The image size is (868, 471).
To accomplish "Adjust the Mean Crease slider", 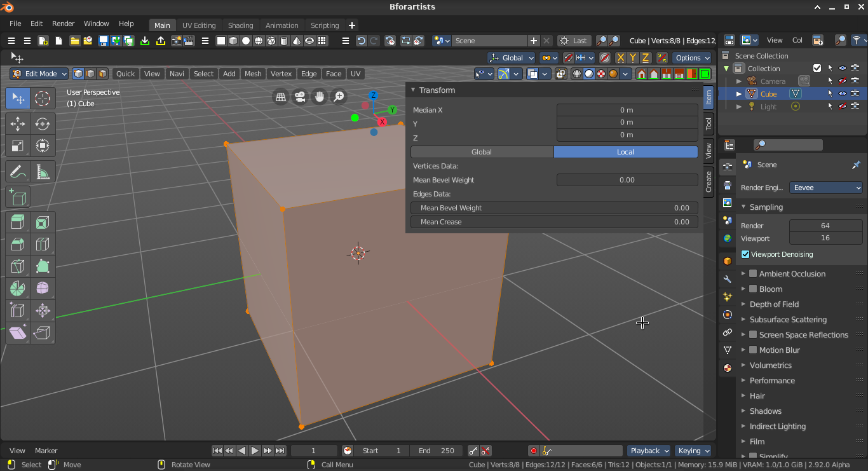I will (x=554, y=222).
